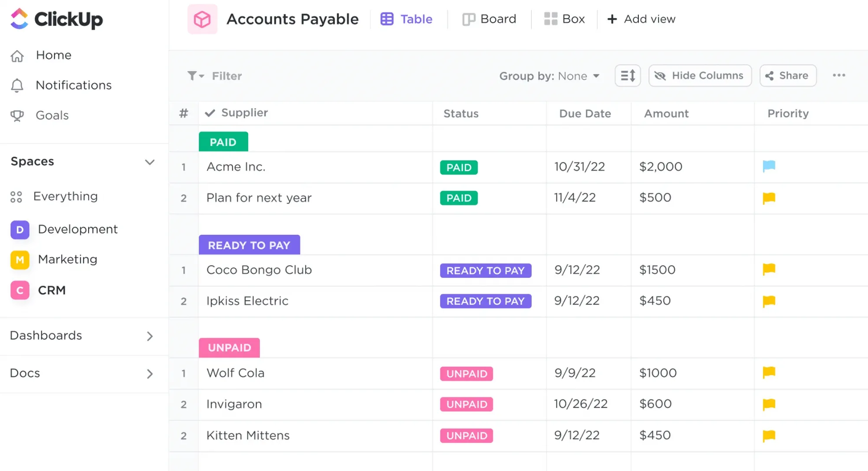Click the Everything grid icon
This screenshot has height=471, width=868.
pyautogui.click(x=16, y=197)
